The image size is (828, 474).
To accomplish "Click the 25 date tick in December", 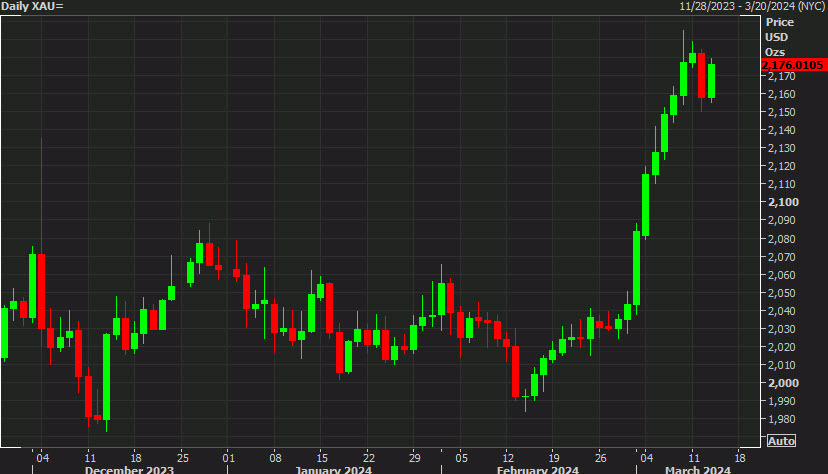I will point(182,458).
